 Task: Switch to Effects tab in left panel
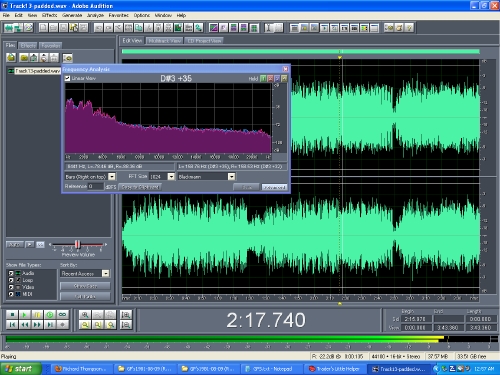pos(28,46)
